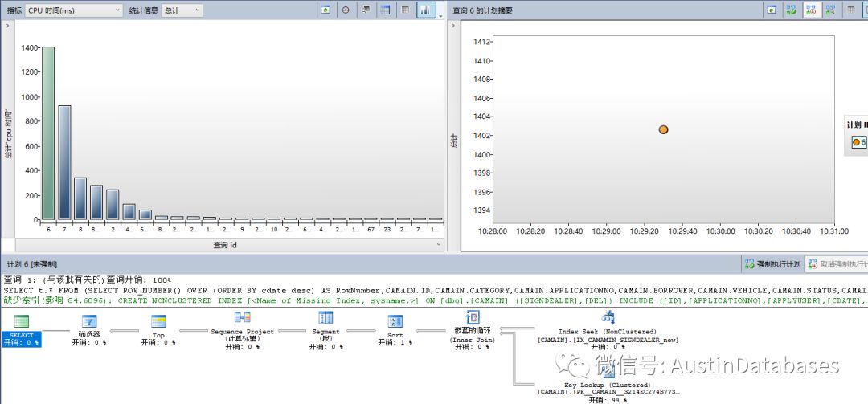
Task: Open the CPU 时间(ms) metric dropdown
Action: pyautogui.click(x=74, y=10)
